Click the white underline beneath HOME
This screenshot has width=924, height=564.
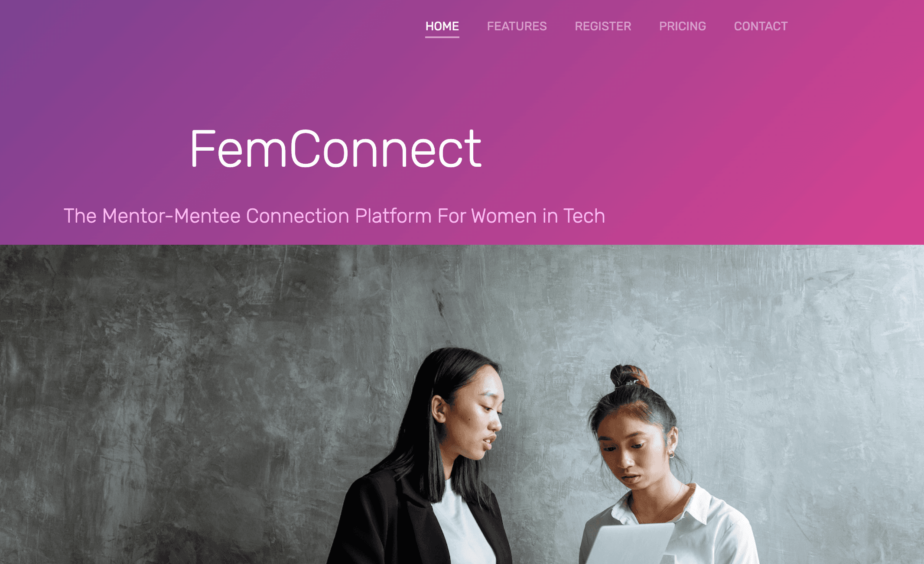click(x=442, y=37)
